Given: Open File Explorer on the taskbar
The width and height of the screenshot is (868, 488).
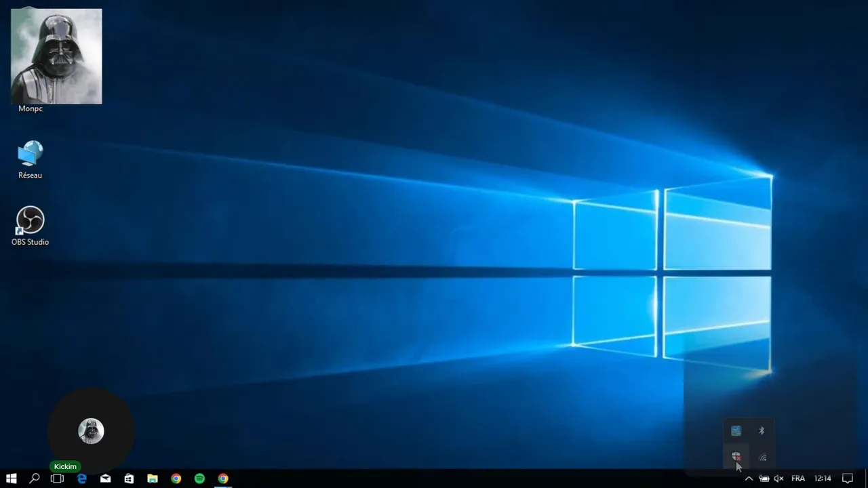Looking at the screenshot, I should (153, 479).
